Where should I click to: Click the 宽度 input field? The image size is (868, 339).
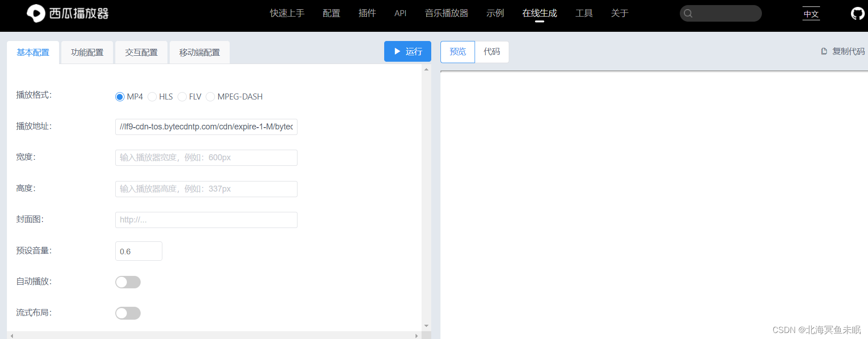206,158
